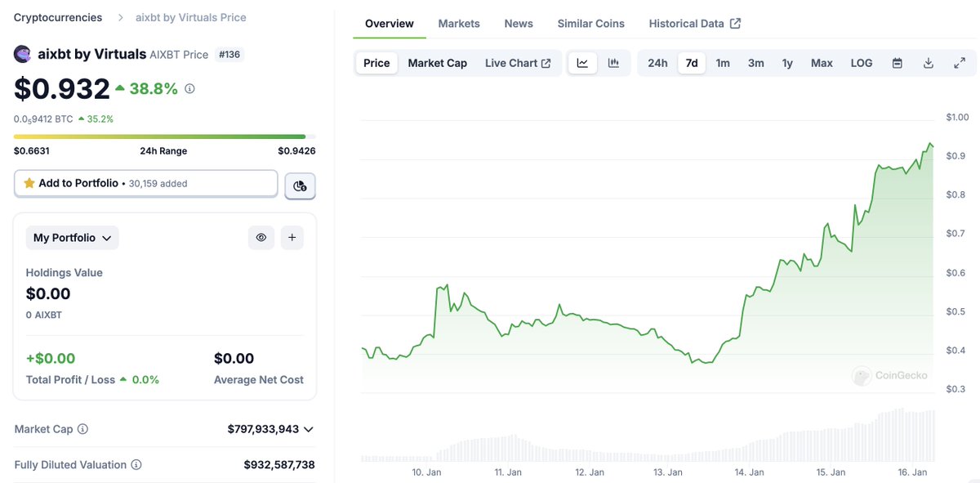Image resolution: width=980 pixels, height=483 pixels.
Task: Click the $932,587,738 fully diluted valuation
Action: [x=279, y=465]
